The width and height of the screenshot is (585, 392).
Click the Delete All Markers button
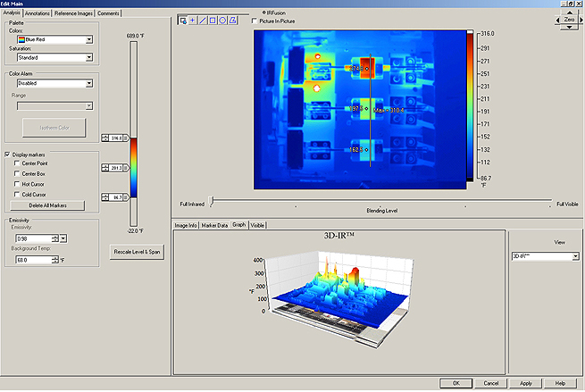click(47, 205)
